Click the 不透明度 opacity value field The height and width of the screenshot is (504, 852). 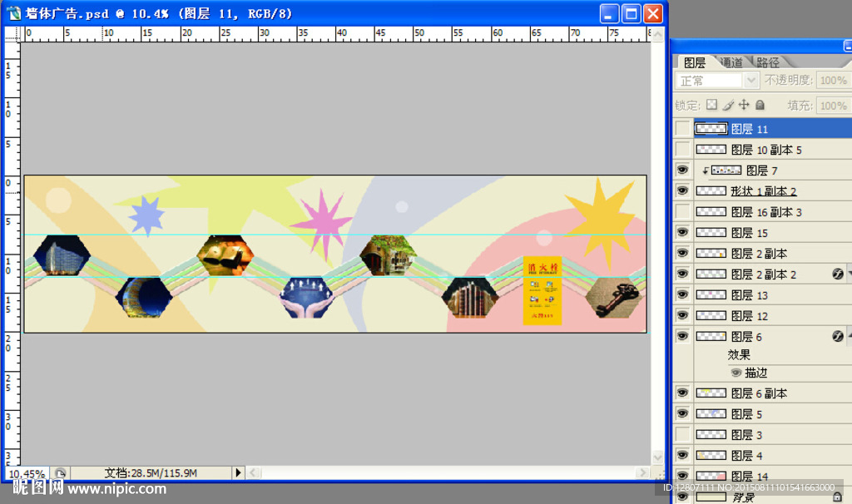coord(833,81)
